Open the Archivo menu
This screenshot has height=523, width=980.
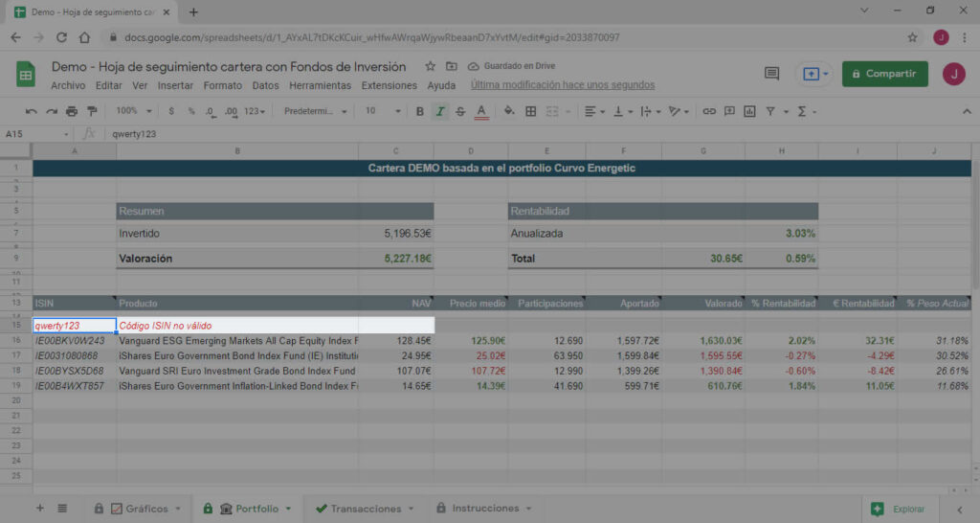pyautogui.click(x=68, y=85)
